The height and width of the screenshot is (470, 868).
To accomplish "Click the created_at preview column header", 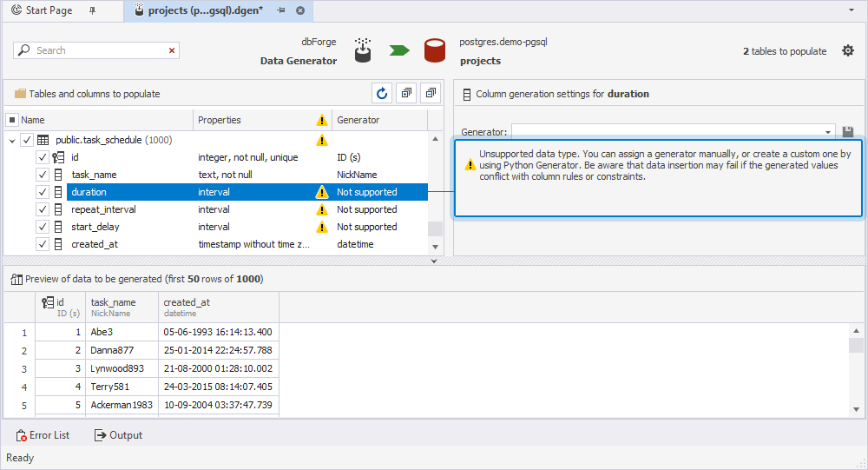I will (x=218, y=307).
